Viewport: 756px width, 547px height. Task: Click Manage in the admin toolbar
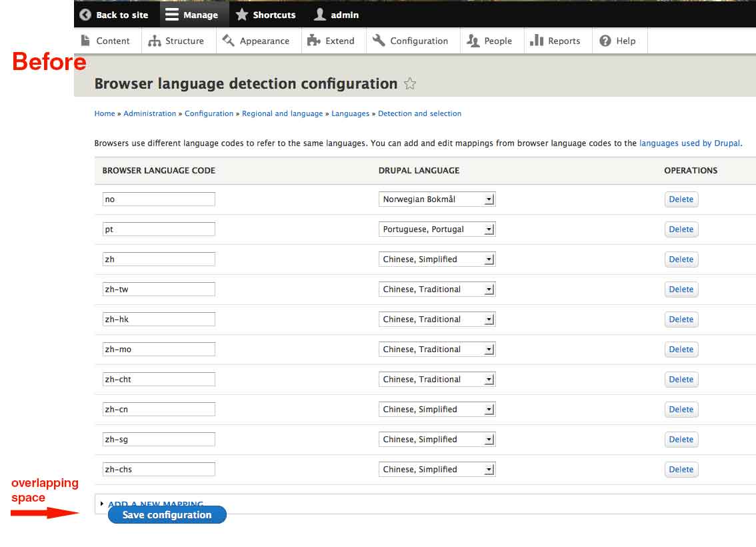click(x=192, y=14)
